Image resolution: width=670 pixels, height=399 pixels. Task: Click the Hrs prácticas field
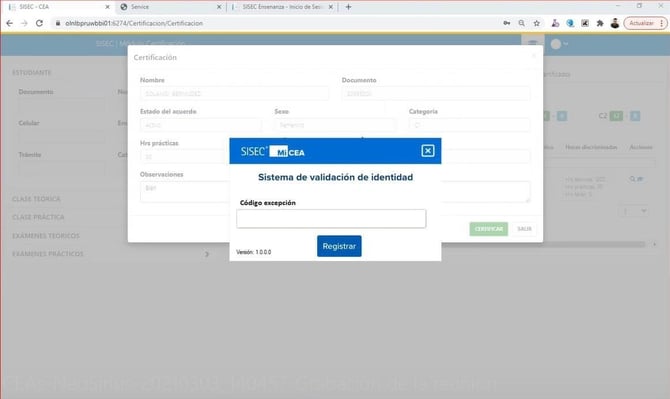185,156
